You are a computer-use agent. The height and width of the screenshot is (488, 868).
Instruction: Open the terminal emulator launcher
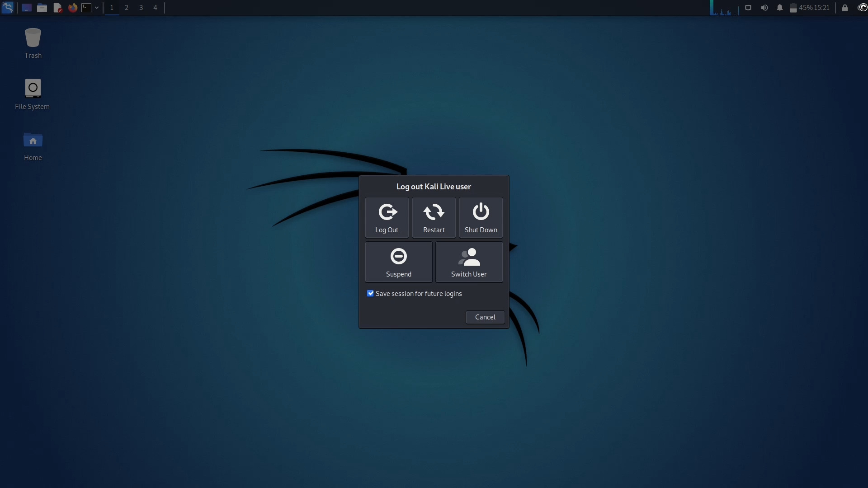point(86,8)
